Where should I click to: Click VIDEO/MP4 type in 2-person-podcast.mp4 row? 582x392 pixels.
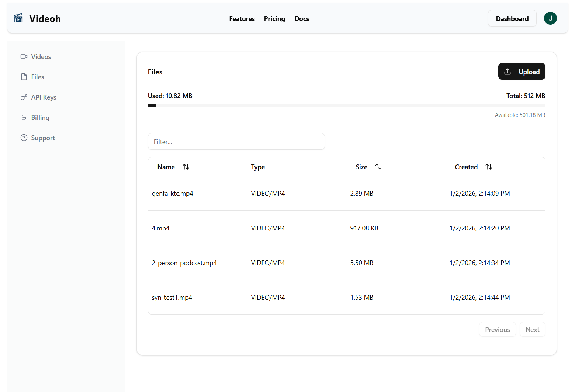(268, 263)
